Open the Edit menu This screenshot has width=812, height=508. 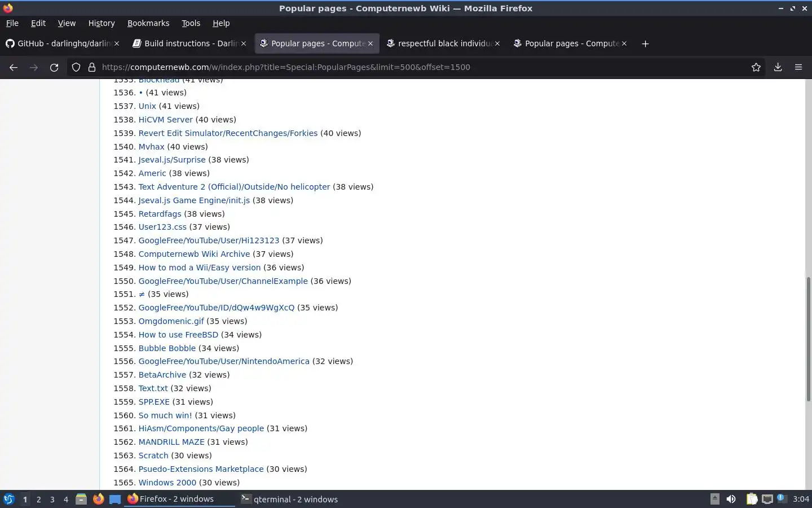click(38, 23)
